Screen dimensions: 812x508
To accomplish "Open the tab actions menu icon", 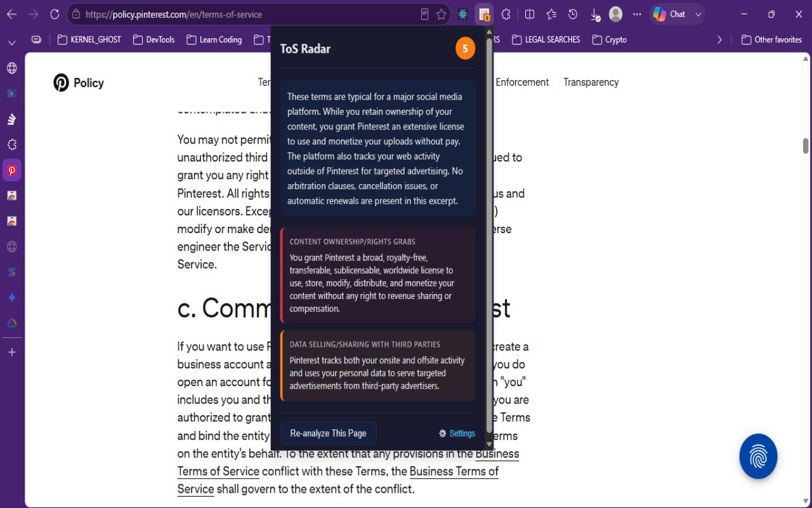I will [x=36, y=39].
